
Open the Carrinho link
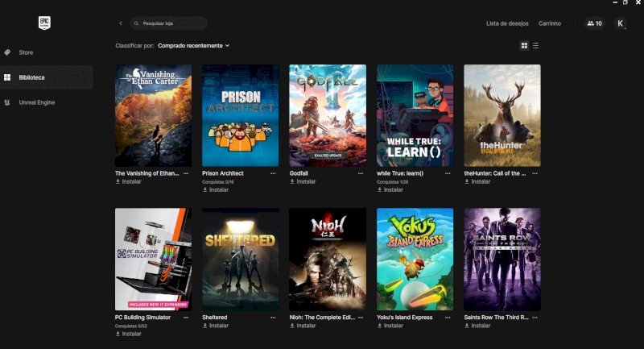pyautogui.click(x=550, y=23)
